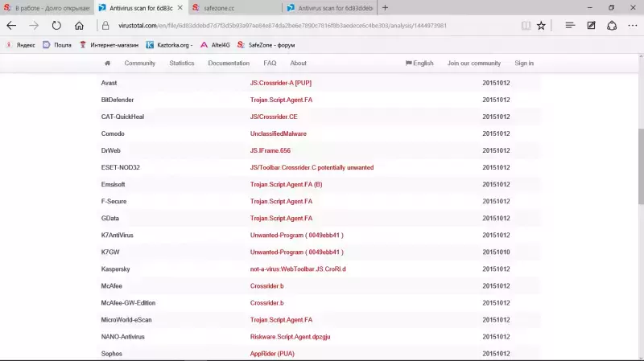The height and width of the screenshot is (361, 644).
Task: Make a web note with pen icon
Action: [x=591, y=26]
